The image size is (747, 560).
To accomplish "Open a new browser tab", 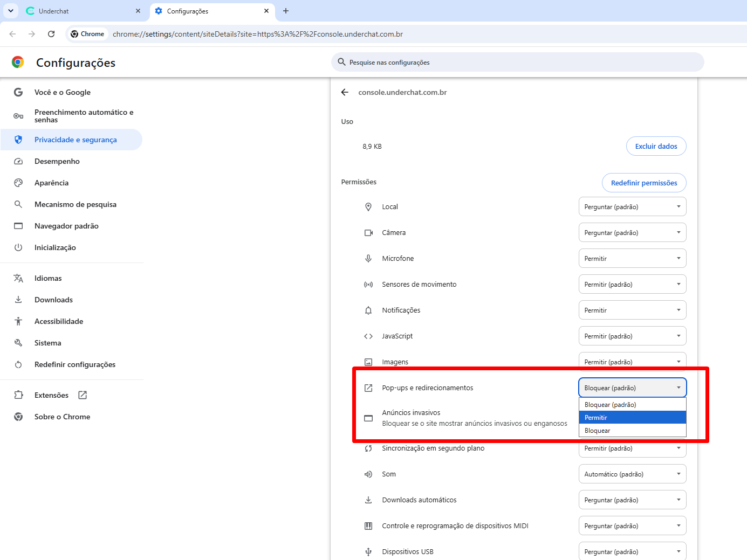I will (286, 11).
